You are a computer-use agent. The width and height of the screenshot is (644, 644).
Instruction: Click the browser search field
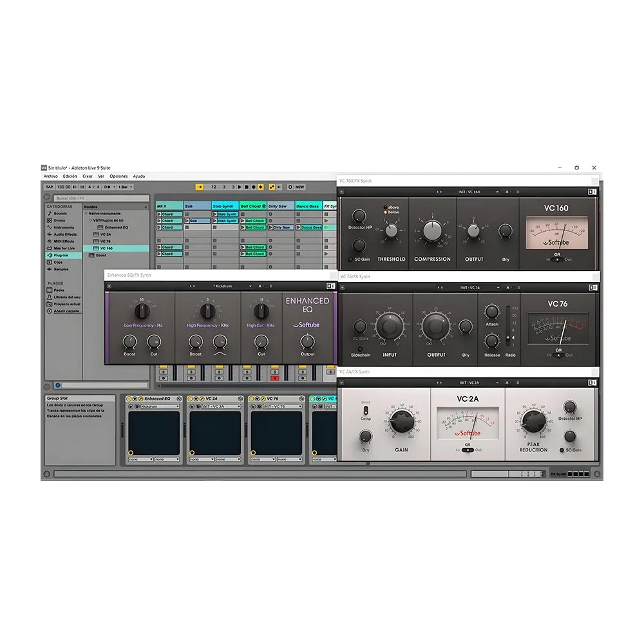point(100,198)
